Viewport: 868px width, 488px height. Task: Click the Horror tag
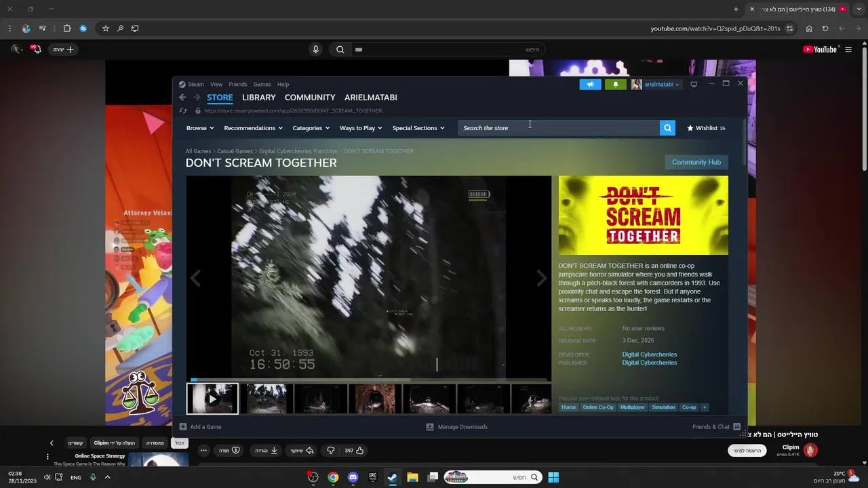click(x=568, y=407)
